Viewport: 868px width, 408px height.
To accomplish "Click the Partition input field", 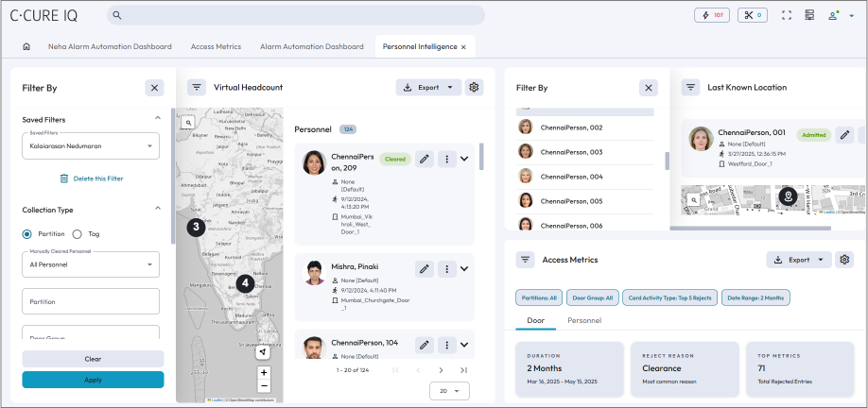I will 91,301.
